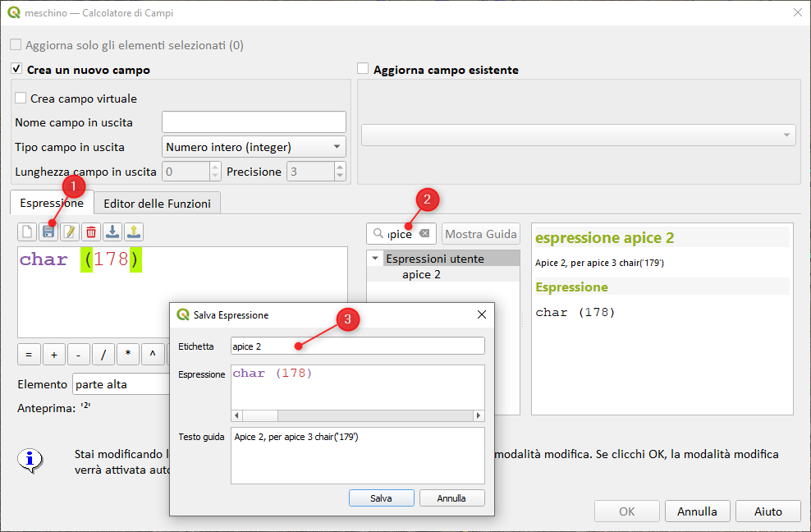The image size is (811, 532).
Task: Click the import user expressions icon
Action: click(x=112, y=232)
